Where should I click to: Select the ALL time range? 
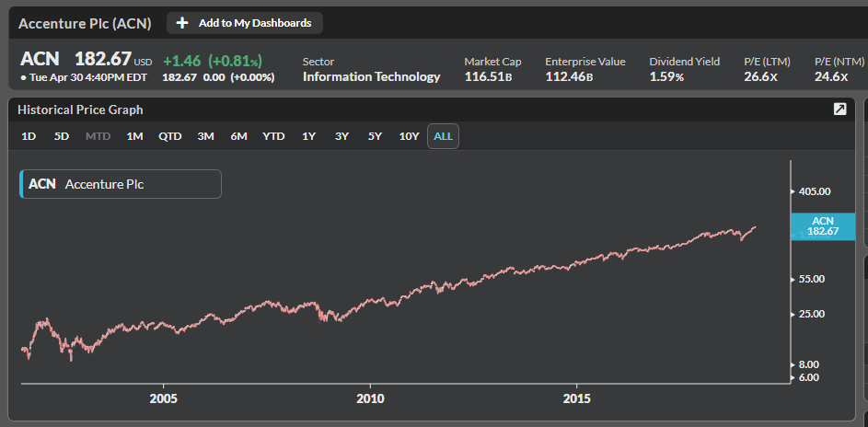pyautogui.click(x=443, y=136)
